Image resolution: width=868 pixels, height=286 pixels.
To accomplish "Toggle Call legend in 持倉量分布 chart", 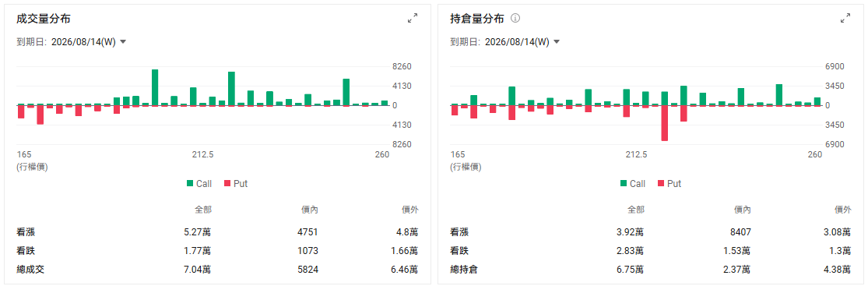I will click(633, 183).
